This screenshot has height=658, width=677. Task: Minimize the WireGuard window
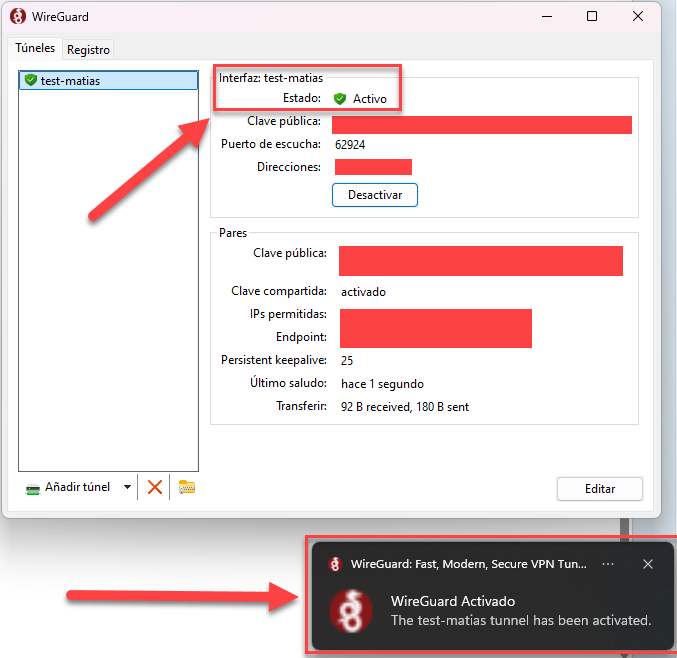pyautogui.click(x=545, y=16)
